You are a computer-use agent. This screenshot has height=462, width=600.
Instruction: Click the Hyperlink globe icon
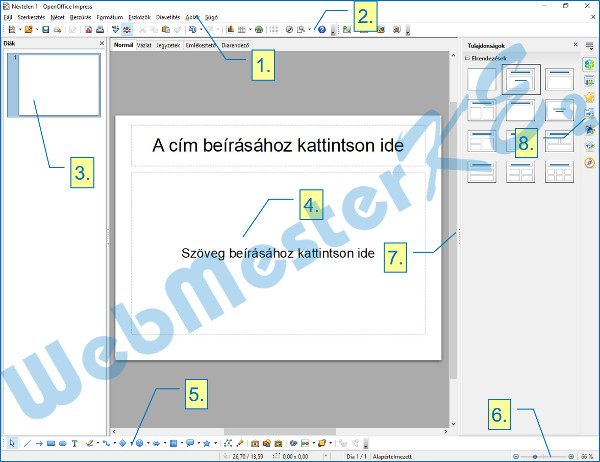tap(259, 29)
